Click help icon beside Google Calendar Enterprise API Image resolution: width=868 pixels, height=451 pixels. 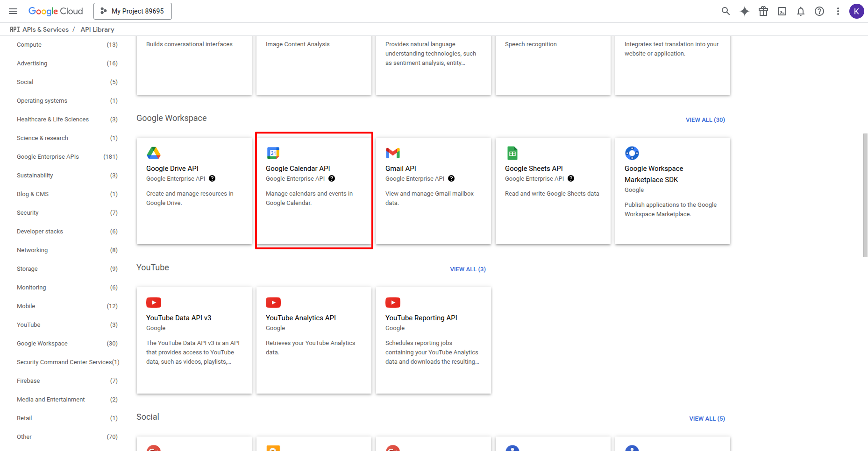[332, 178]
